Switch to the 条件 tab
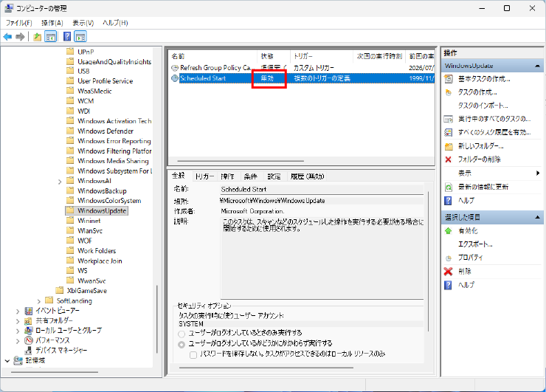The width and height of the screenshot is (546, 392). click(x=250, y=176)
